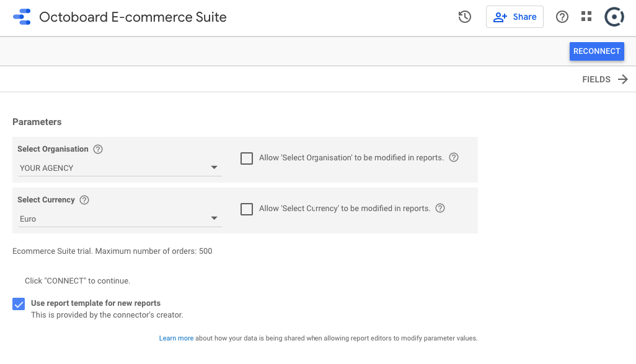This screenshot has height=364, width=636.
Task: Click the 'Click "CONNECT" to continue.' text
Action: (x=77, y=281)
